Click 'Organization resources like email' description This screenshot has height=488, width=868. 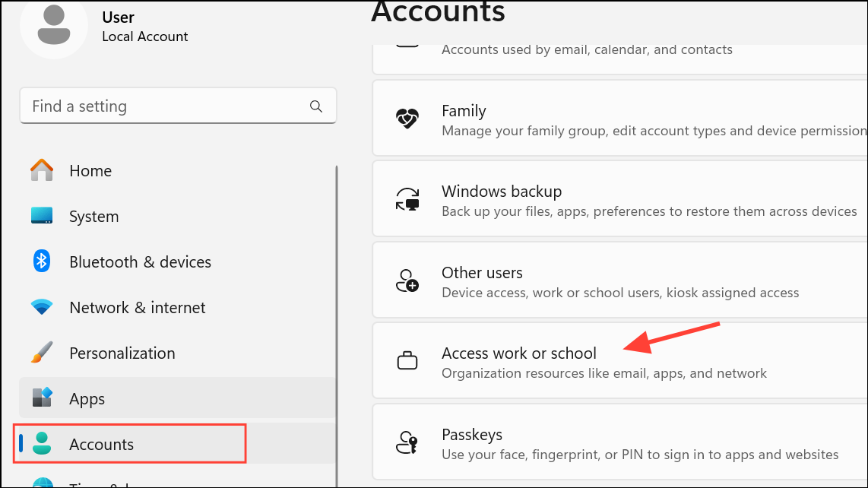[604, 373]
